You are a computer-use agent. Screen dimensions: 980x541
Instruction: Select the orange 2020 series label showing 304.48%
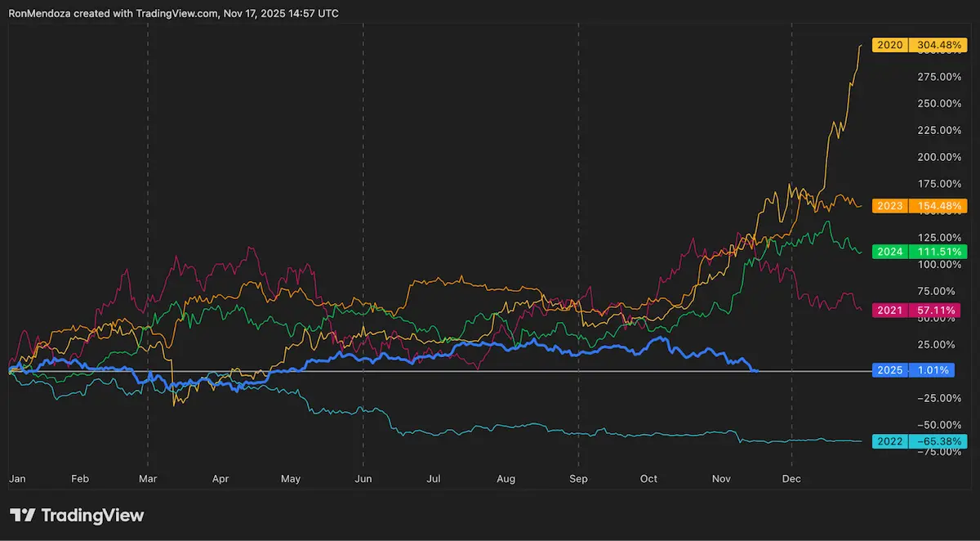[919, 45]
